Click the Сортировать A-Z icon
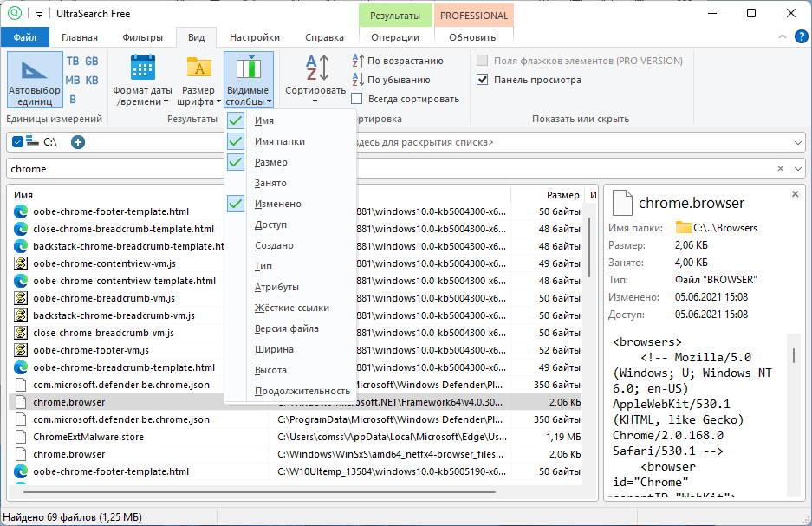 tap(316, 68)
